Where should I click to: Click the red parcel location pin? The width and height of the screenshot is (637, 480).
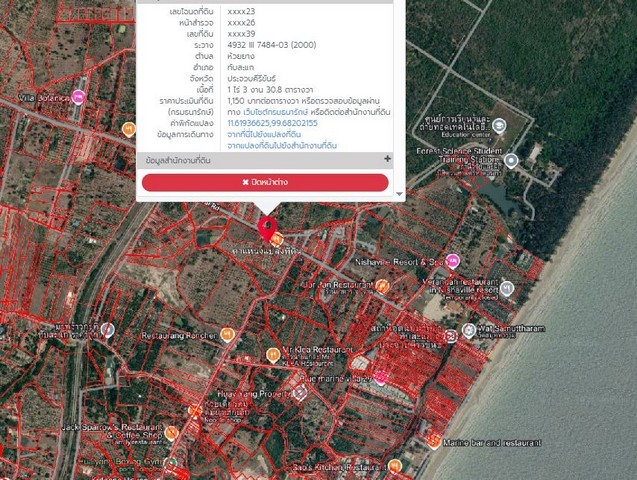coord(267,229)
